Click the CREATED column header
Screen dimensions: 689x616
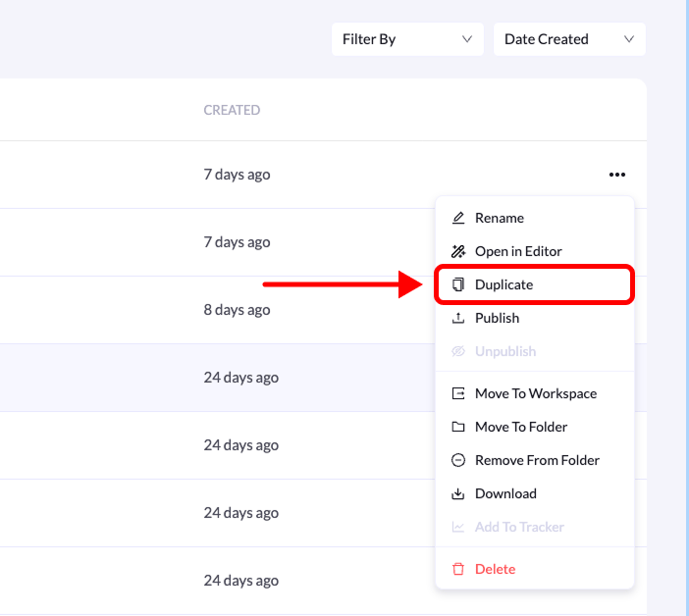click(x=232, y=110)
